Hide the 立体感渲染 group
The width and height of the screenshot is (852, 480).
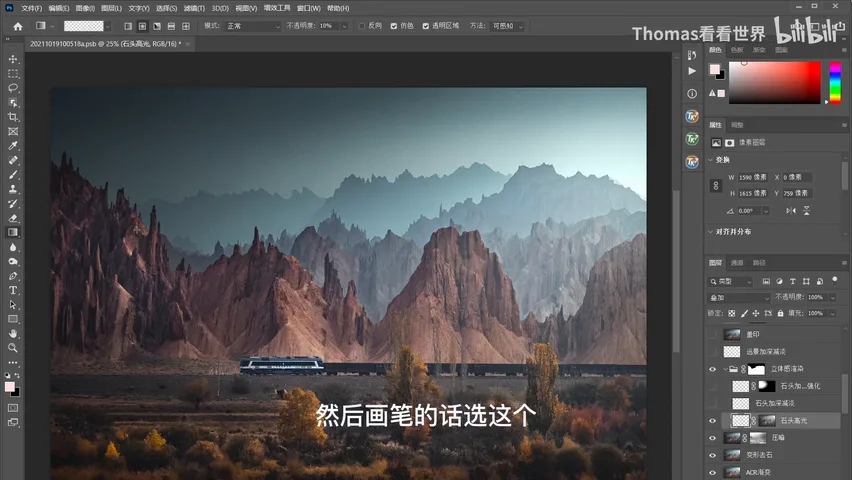point(712,369)
